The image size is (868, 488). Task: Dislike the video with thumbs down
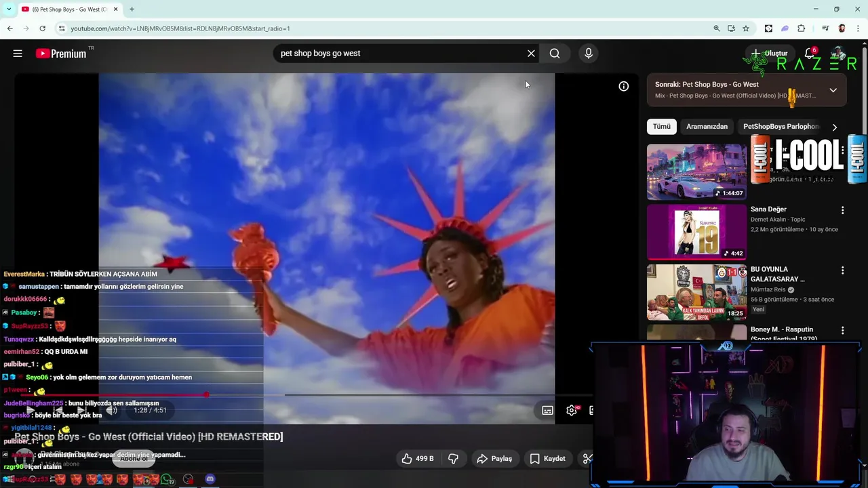[x=453, y=459]
